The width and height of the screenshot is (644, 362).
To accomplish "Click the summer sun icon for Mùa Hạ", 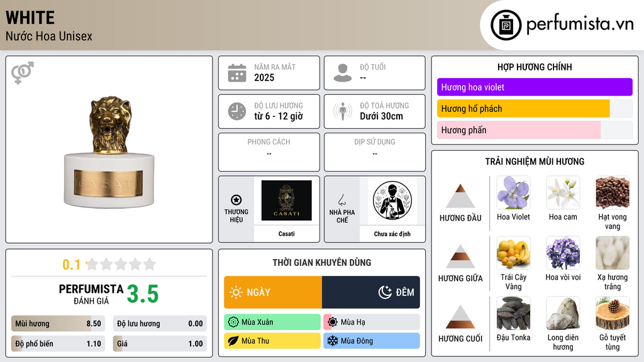I will [x=333, y=322].
